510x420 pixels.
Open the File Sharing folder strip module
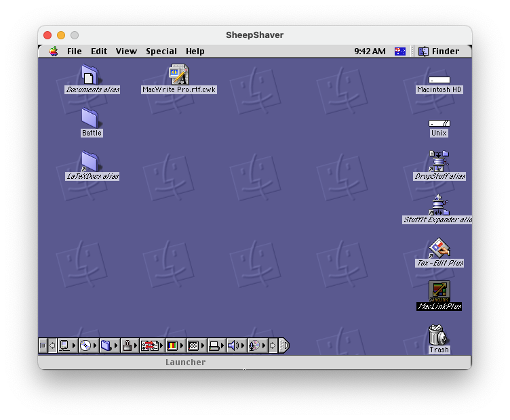coord(109,345)
